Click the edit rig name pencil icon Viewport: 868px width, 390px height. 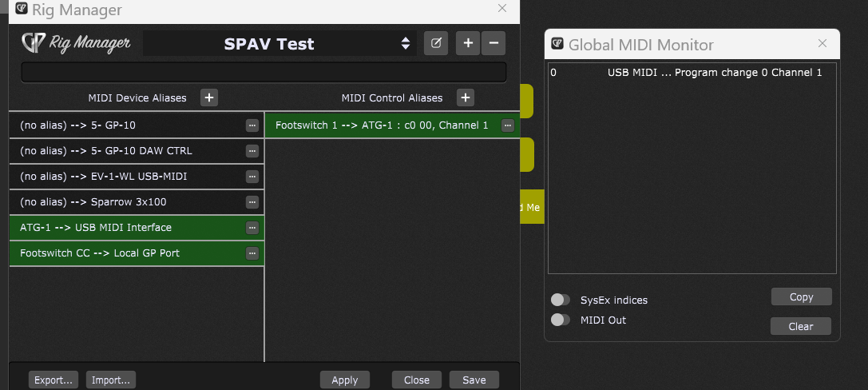(x=436, y=43)
